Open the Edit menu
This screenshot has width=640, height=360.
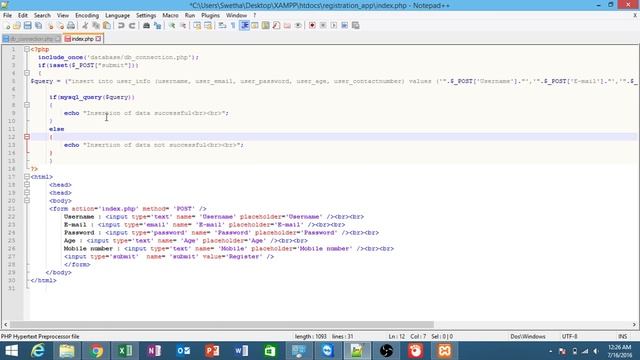click(22, 16)
